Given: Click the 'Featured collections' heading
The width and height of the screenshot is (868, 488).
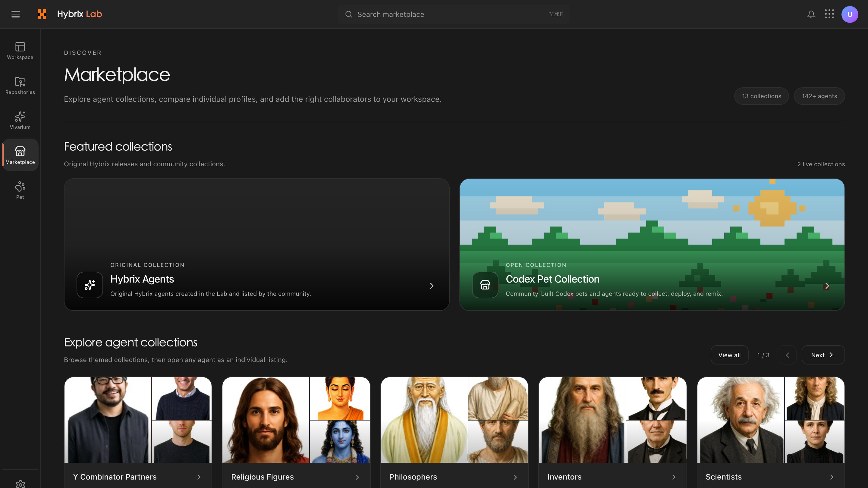Looking at the screenshot, I should pyautogui.click(x=118, y=146).
